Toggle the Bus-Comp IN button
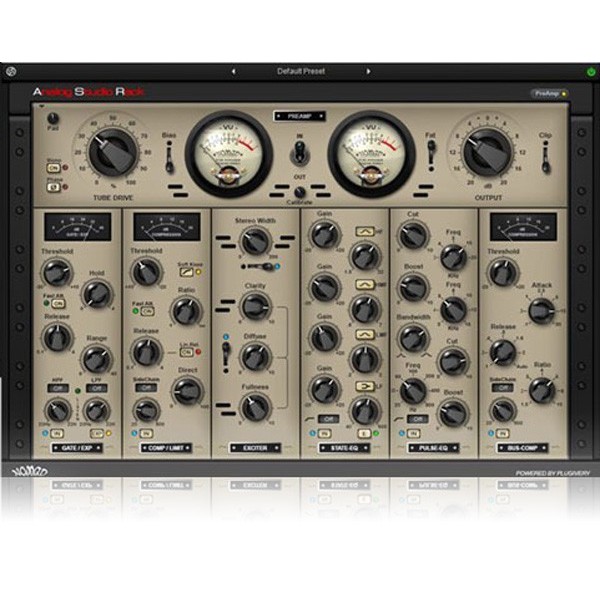The width and height of the screenshot is (600, 600). (x=503, y=434)
